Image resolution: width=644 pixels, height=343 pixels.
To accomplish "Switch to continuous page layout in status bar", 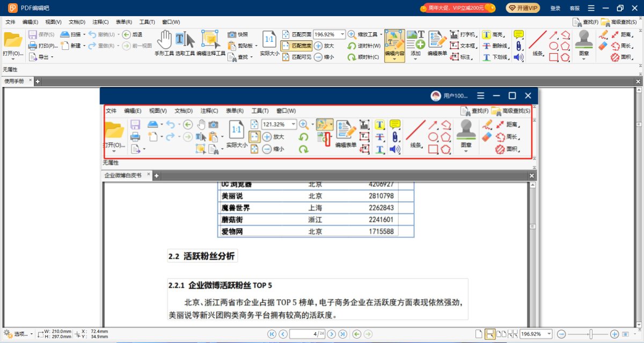I will tap(490, 334).
